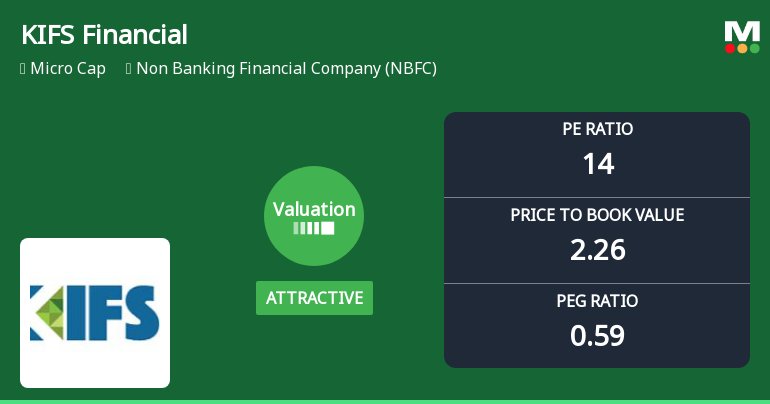Select the PRICE TO BOOK VALUE heading
Viewport: 770px width, 404px height.
click(597, 215)
